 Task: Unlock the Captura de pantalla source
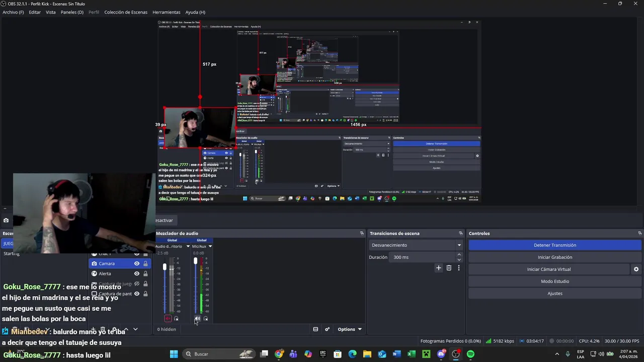point(145,294)
